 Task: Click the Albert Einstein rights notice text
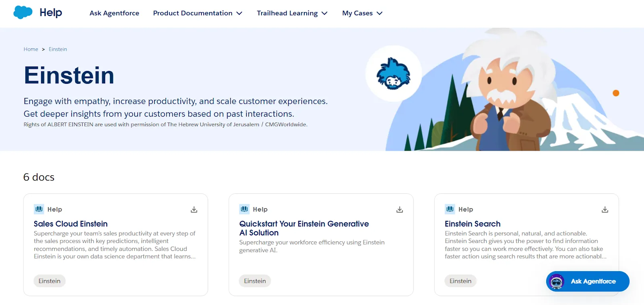pos(165,124)
